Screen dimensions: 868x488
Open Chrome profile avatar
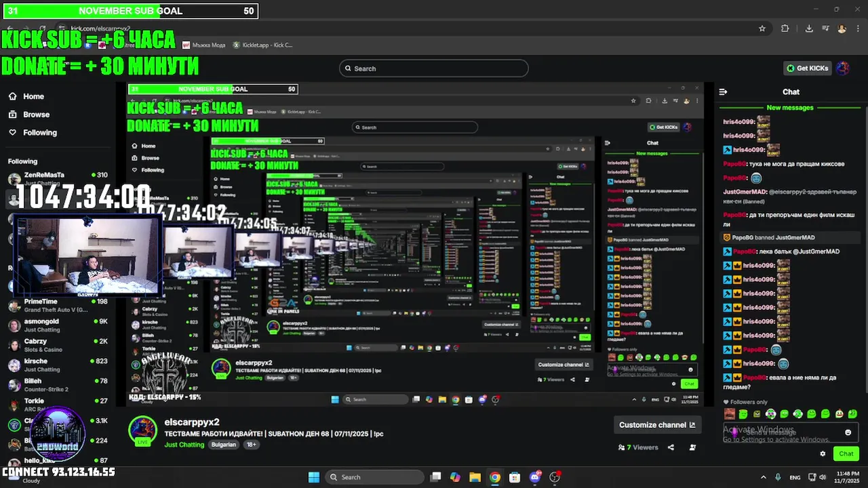pyautogui.click(x=842, y=28)
